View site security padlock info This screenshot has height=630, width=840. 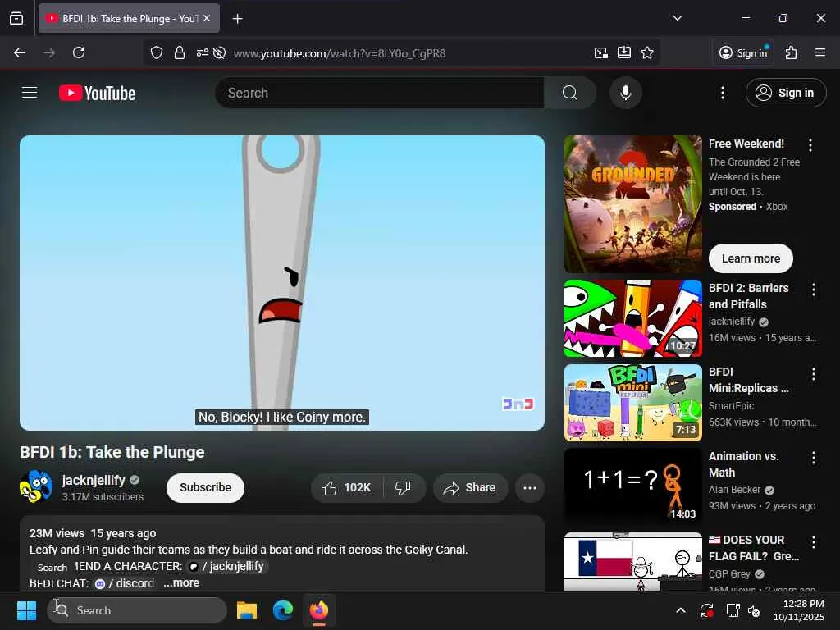[180, 52]
